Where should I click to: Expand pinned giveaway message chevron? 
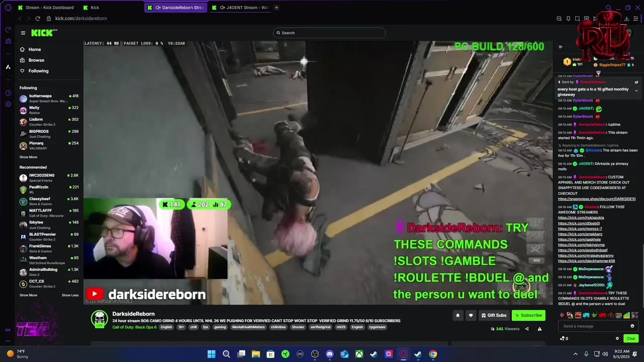[636, 91]
